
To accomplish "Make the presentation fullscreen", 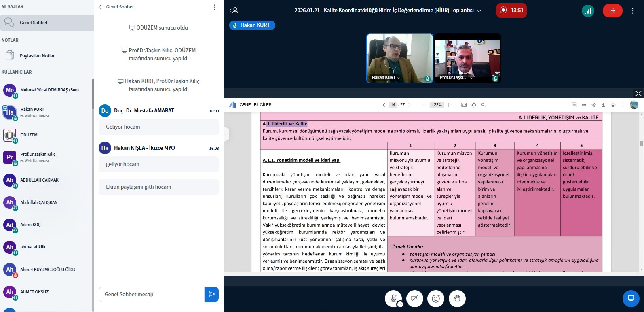I will pos(638,93).
